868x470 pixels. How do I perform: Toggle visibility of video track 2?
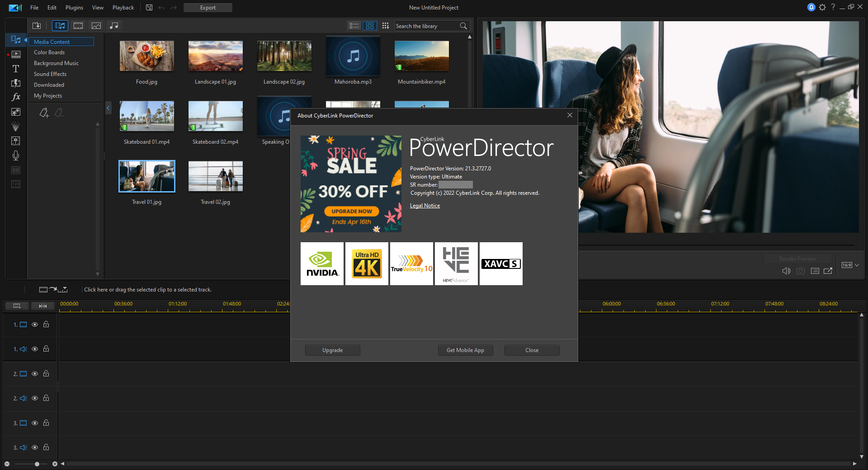[x=35, y=374]
